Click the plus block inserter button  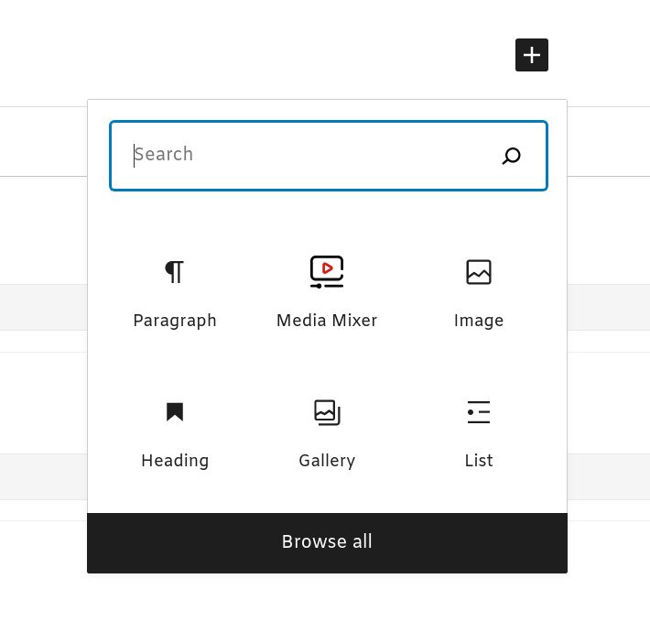click(x=531, y=55)
